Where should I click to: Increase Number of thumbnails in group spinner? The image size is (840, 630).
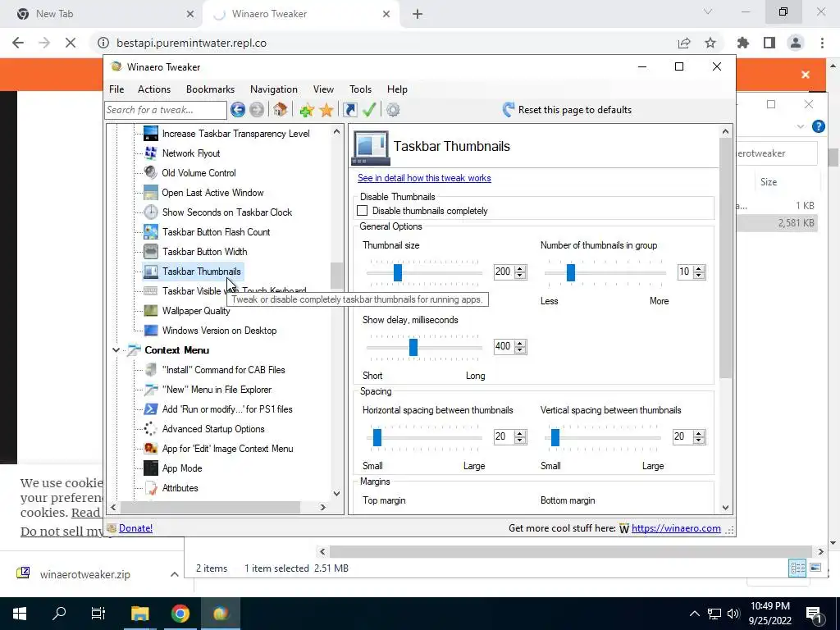point(699,268)
